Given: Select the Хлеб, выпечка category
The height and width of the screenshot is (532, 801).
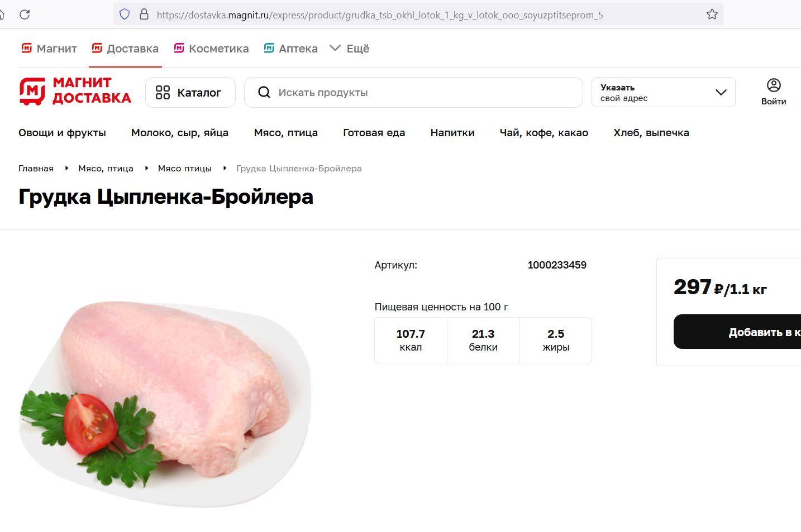Looking at the screenshot, I should pos(651,133).
